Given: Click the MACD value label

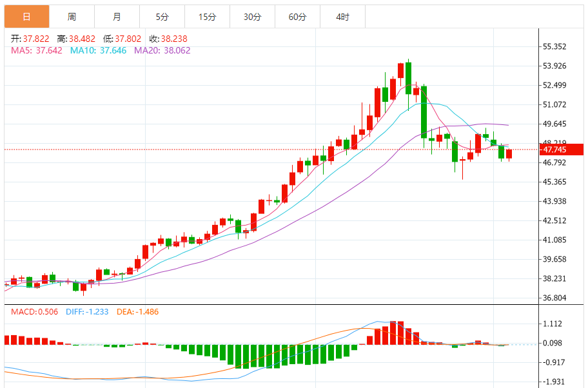Looking at the screenshot, I should point(34,312).
